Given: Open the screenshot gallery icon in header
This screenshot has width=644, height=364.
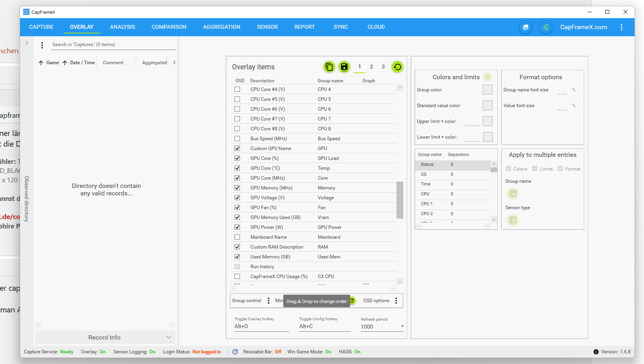Looking at the screenshot, I should coord(526,27).
